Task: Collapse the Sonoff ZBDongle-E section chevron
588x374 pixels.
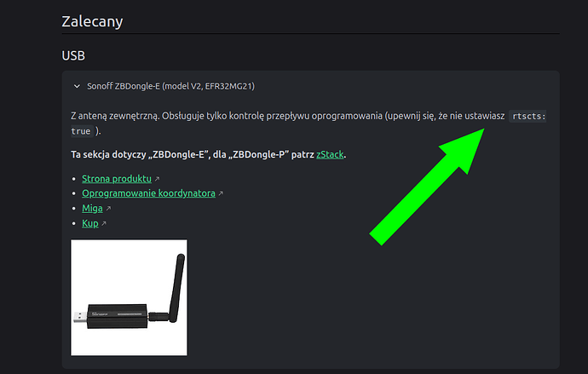Action: [77, 86]
